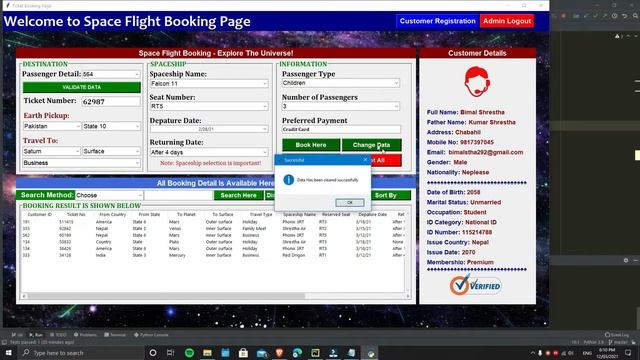Viewport: 640px width, 360px height.
Task: Click the Search Here button
Action: 238,195
